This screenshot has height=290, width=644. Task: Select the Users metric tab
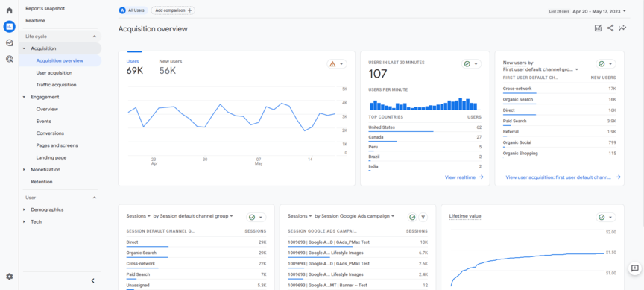pos(135,66)
